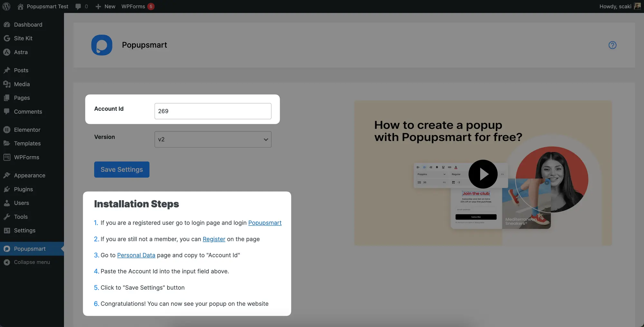Open the Personal Data link
The image size is (644, 327).
pos(136,255)
